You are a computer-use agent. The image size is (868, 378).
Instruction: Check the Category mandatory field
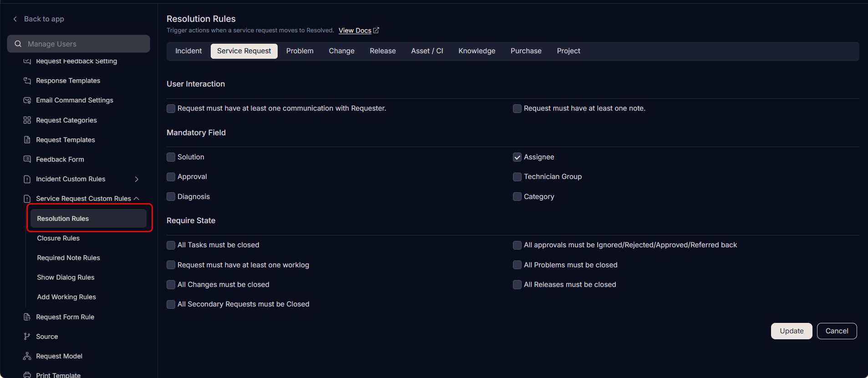[517, 197]
